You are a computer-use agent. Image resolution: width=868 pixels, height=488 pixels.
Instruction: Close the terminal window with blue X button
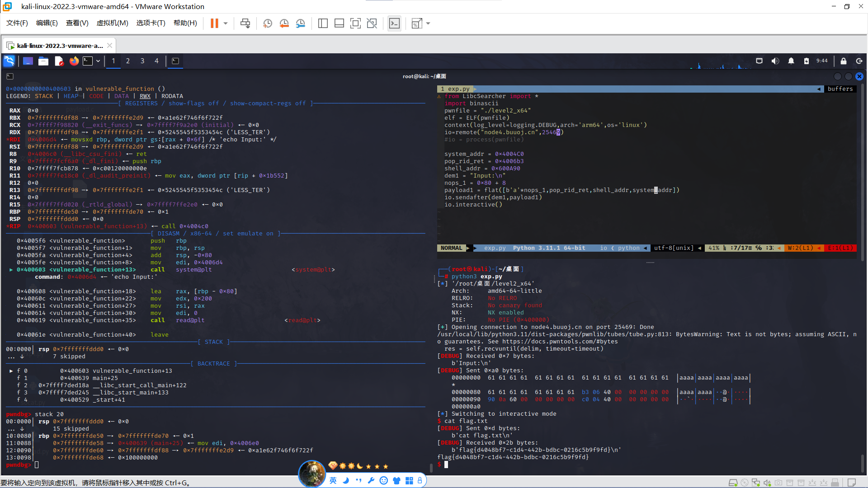pyautogui.click(x=859, y=76)
